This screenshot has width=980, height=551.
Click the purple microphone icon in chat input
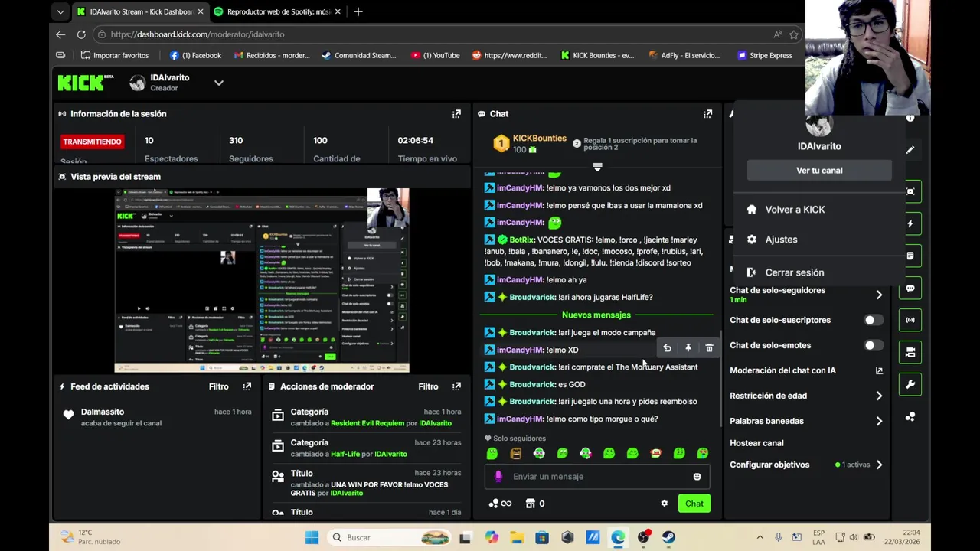(498, 476)
